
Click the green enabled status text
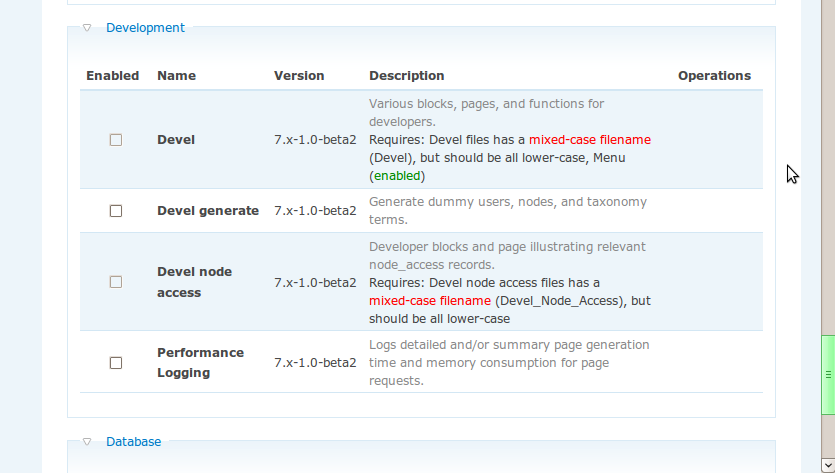tap(397, 176)
